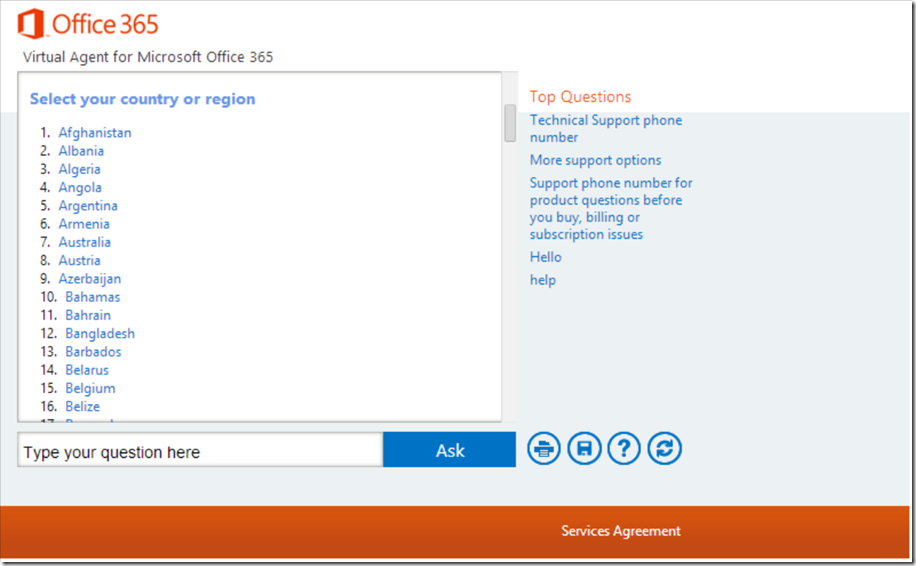Click the help top question link
Viewport: 916px width, 566px height.
[543, 280]
